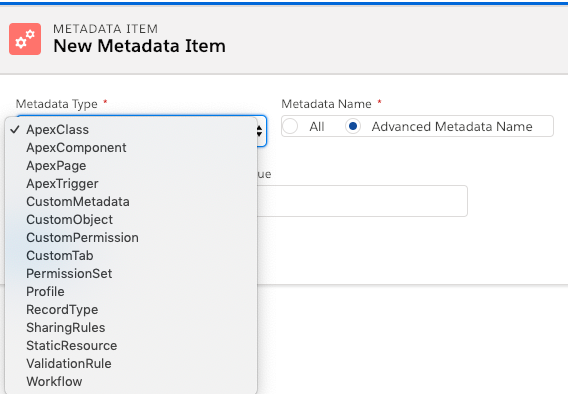This screenshot has height=394, width=568.
Task: Pick ValidationRule metadata type
Action: point(131,364)
